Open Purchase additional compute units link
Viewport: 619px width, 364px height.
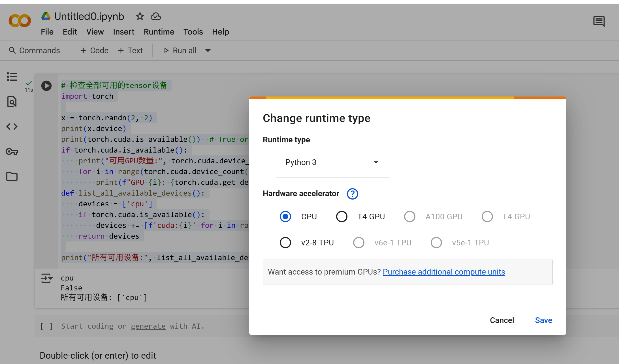444,272
